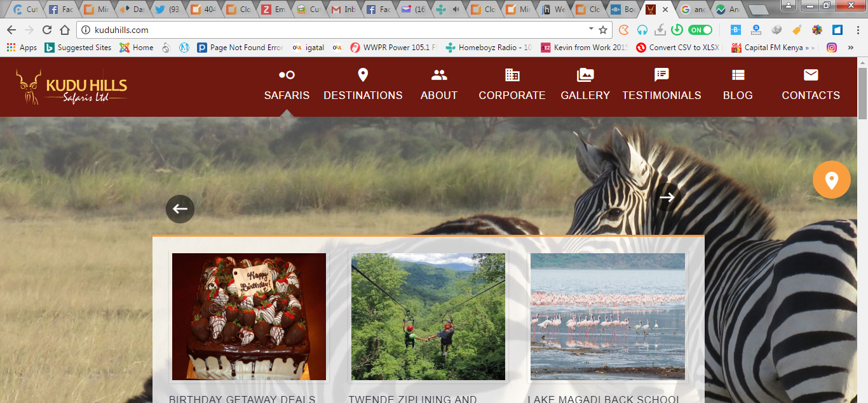Bookmark this page with the star
868x403 pixels.
tap(603, 30)
